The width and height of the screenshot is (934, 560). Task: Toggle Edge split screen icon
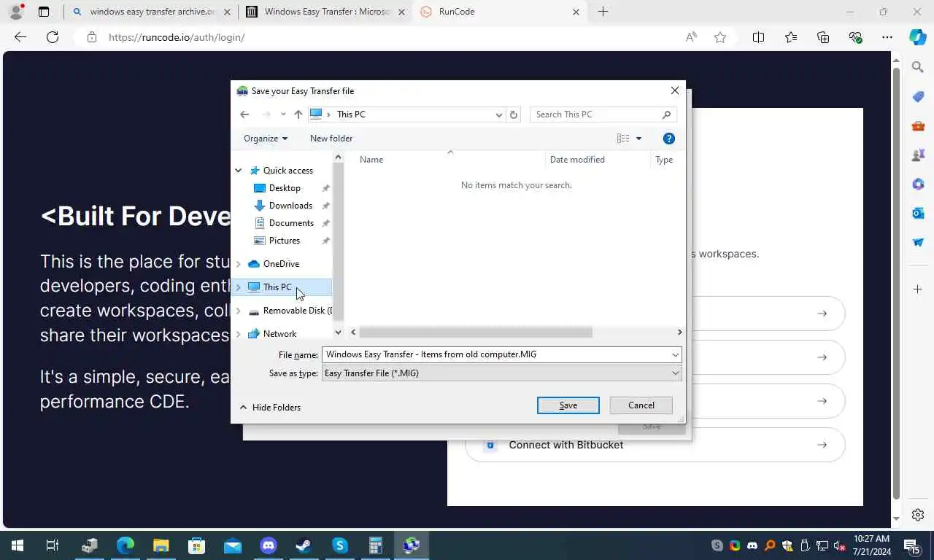tap(758, 37)
